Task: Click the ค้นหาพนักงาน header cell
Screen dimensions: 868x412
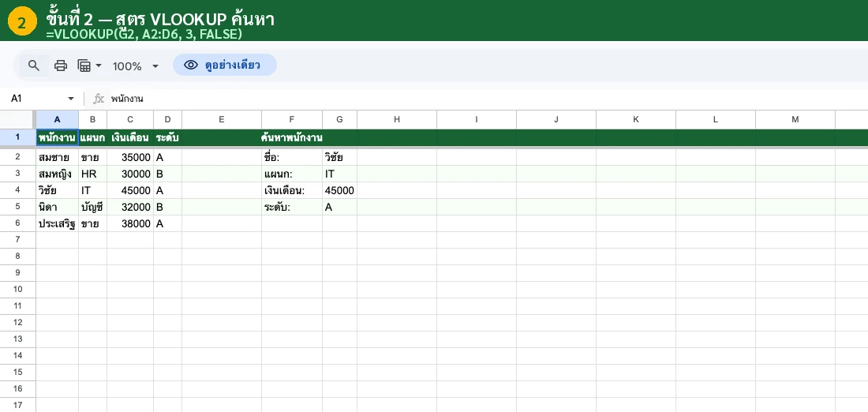Action: (x=292, y=137)
